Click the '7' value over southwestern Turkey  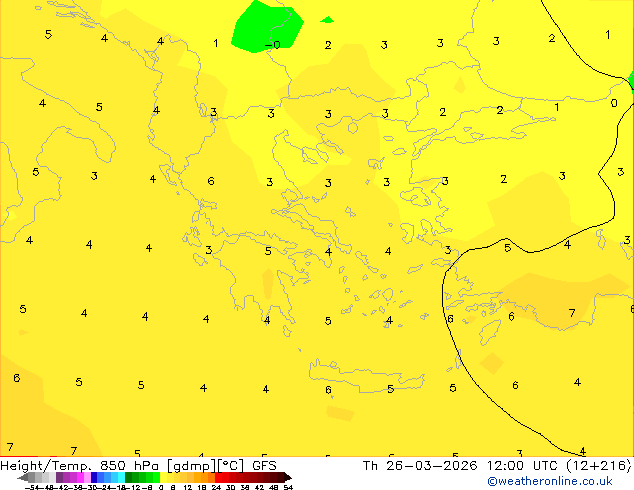click(x=572, y=313)
